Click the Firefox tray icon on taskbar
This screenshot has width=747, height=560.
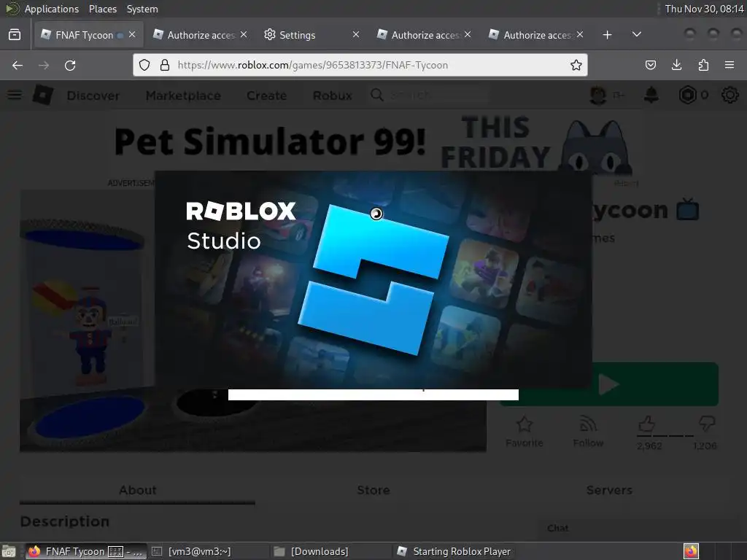pyautogui.click(x=691, y=551)
